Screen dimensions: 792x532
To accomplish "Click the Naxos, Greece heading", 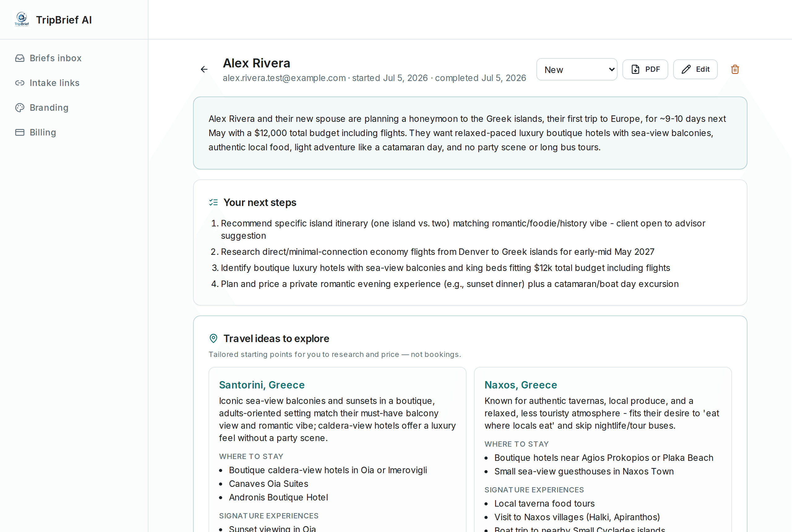I will (521, 385).
